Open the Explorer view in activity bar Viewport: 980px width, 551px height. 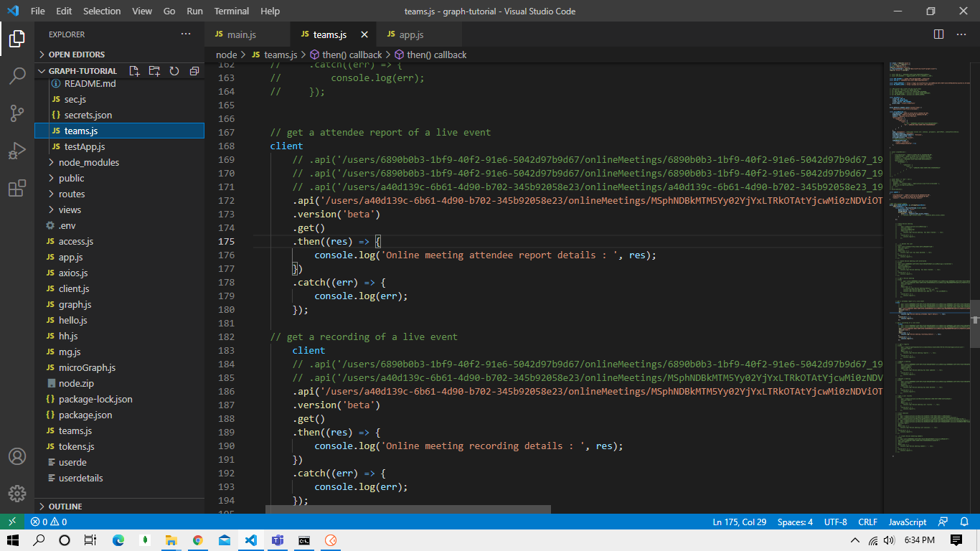(x=17, y=39)
